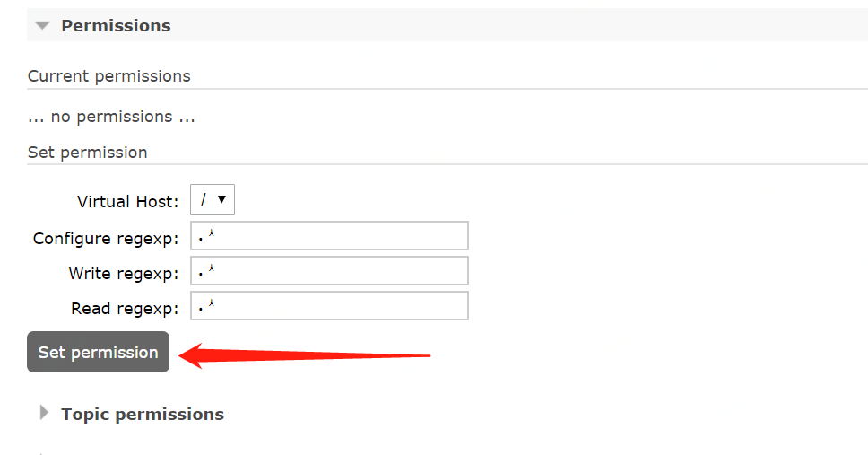
Task: Click the Current permissions subheading
Action: [x=109, y=76]
